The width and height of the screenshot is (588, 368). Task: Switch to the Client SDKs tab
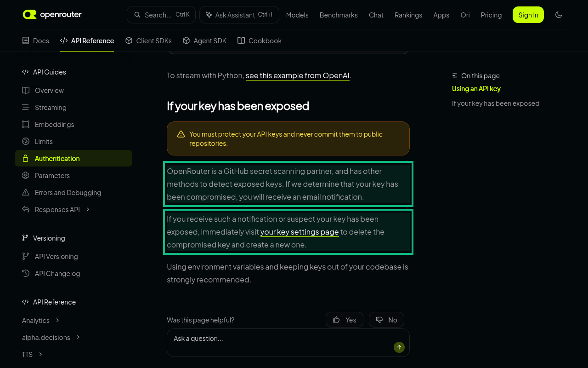[x=148, y=40]
